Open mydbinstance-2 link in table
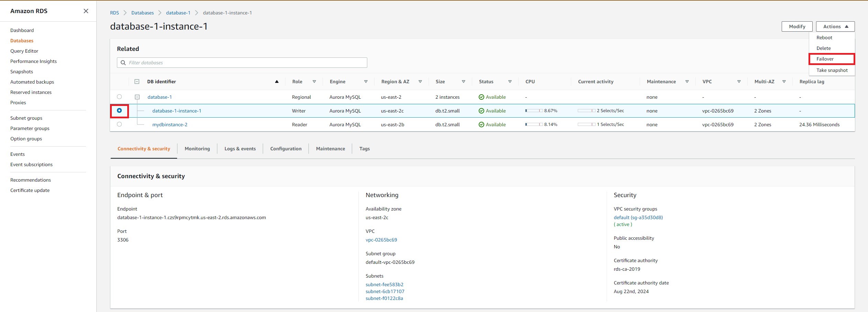This screenshot has width=868, height=312. pyautogui.click(x=170, y=125)
